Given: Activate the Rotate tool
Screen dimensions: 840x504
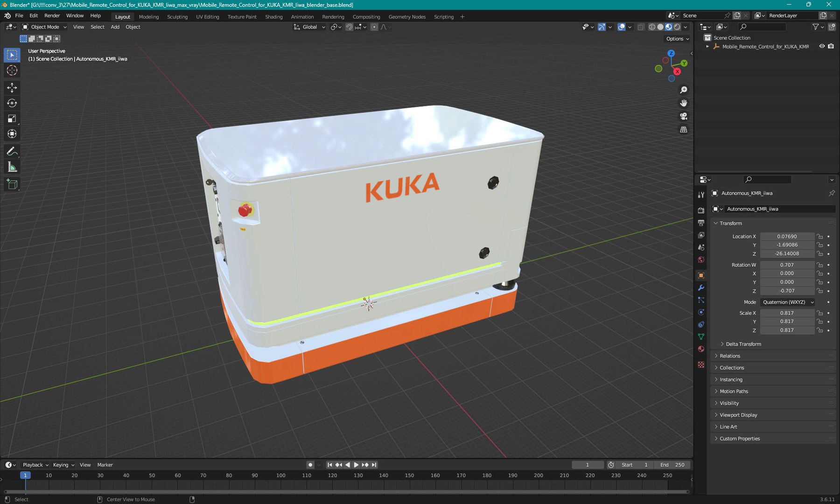Looking at the screenshot, I should [x=12, y=103].
